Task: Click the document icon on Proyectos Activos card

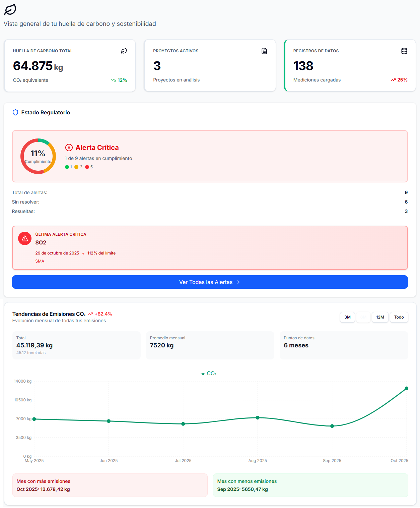Action: click(x=264, y=51)
